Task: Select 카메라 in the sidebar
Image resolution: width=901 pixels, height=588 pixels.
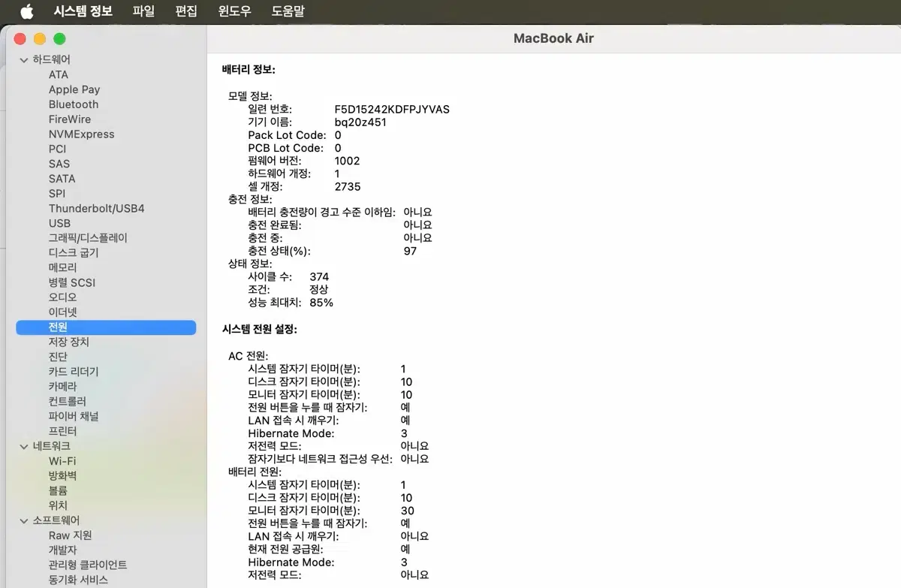Action: click(63, 387)
